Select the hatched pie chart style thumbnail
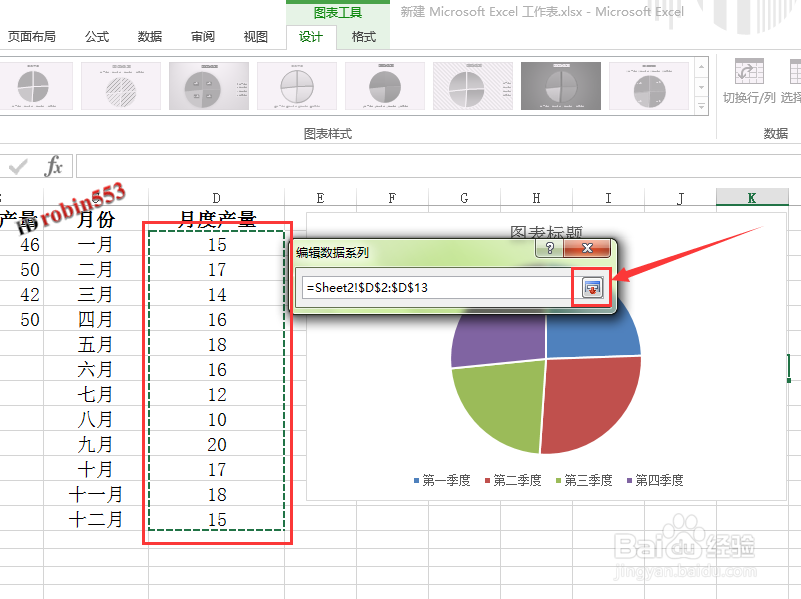 pyautogui.click(x=121, y=86)
